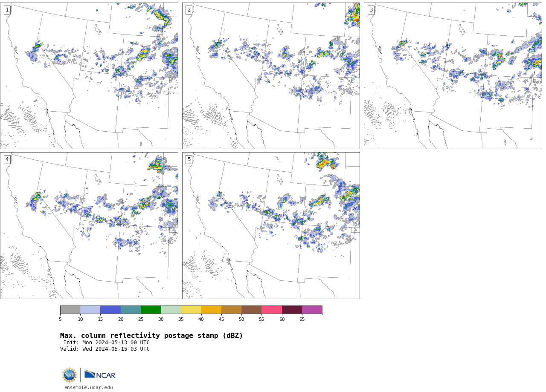Click the colorbar tick label 5
The width and height of the screenshot is (546, 392).
60,320
